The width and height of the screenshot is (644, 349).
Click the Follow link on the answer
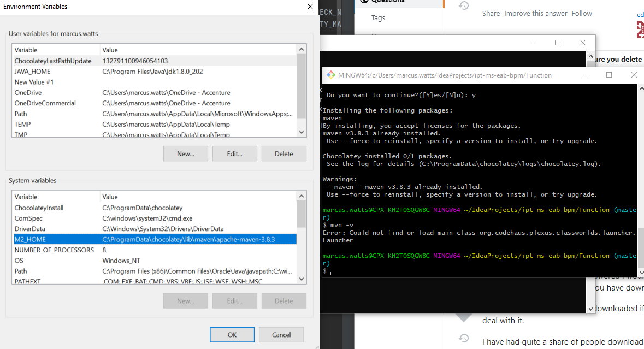pyautogui.click(x=582, y=14)
